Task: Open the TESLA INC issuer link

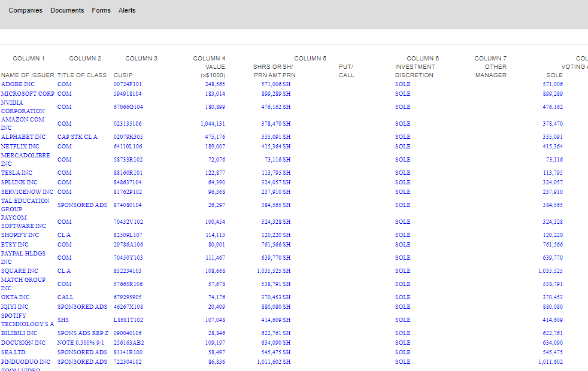Action: [17, 173]
